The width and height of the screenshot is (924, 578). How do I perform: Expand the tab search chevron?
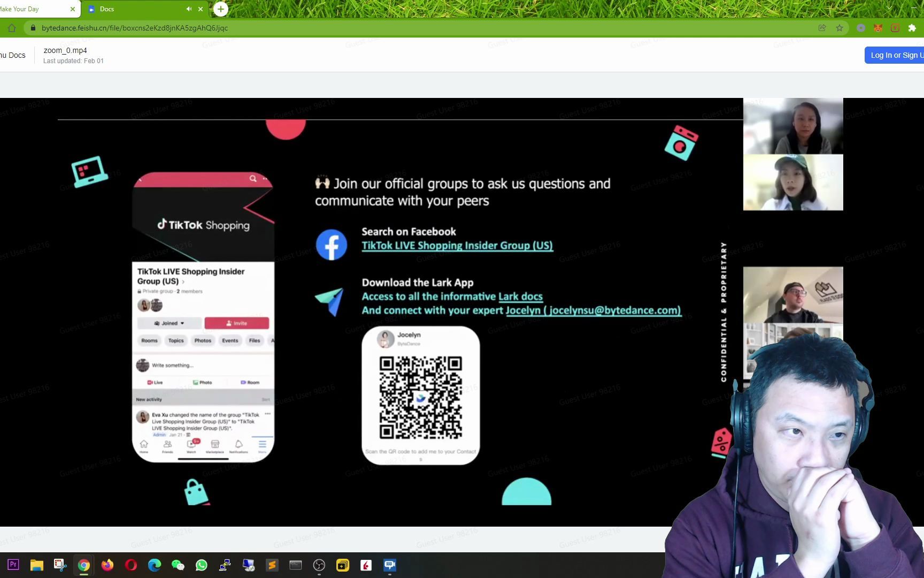(889, 8)
